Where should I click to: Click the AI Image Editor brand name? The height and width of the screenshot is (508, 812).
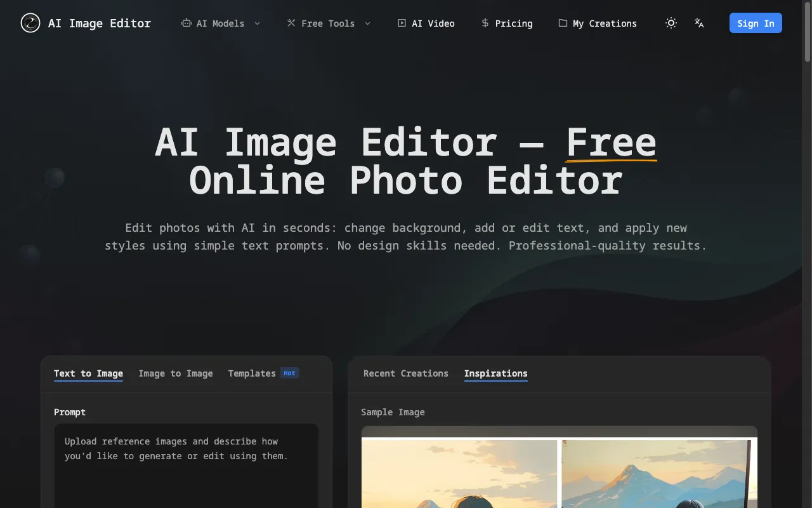[100, 23]
